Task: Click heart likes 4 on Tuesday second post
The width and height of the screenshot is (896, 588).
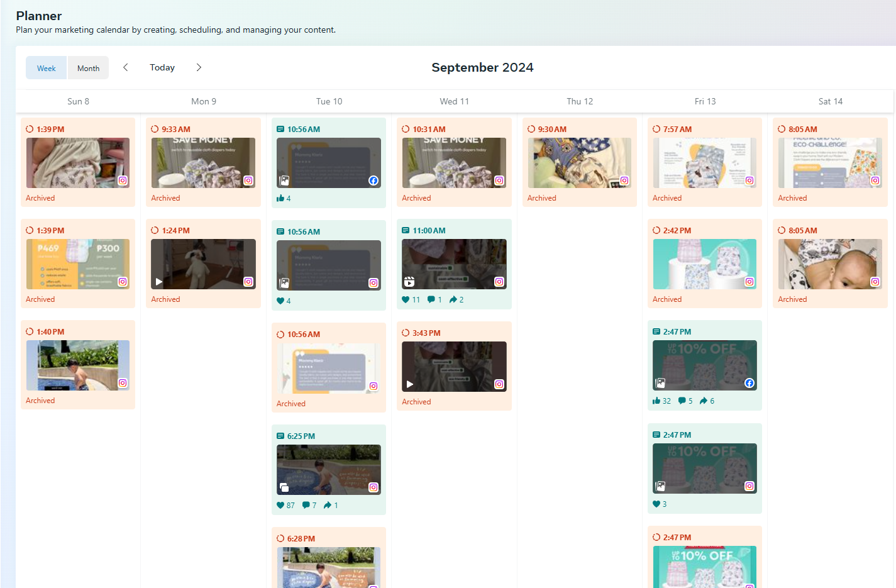Action: [284, 301]
